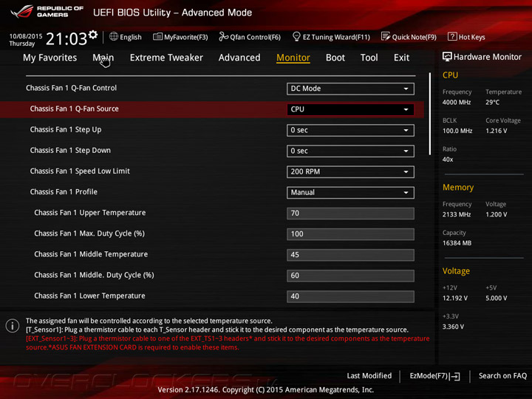Select Chassis Fan 1 Q-Fan Control label
The image size is (532, 399).
(x=71, y=88)
